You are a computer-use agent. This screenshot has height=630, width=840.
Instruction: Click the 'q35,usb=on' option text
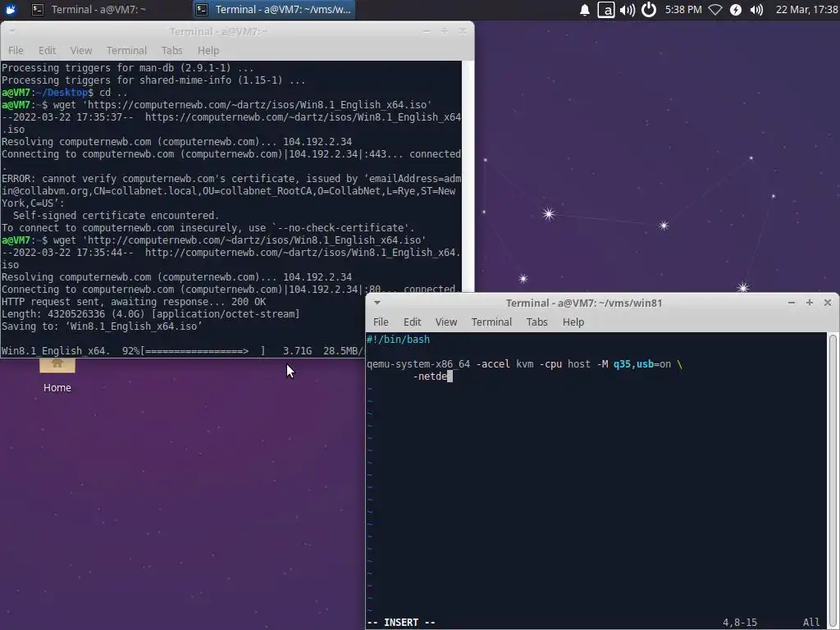tap(642, 363)
